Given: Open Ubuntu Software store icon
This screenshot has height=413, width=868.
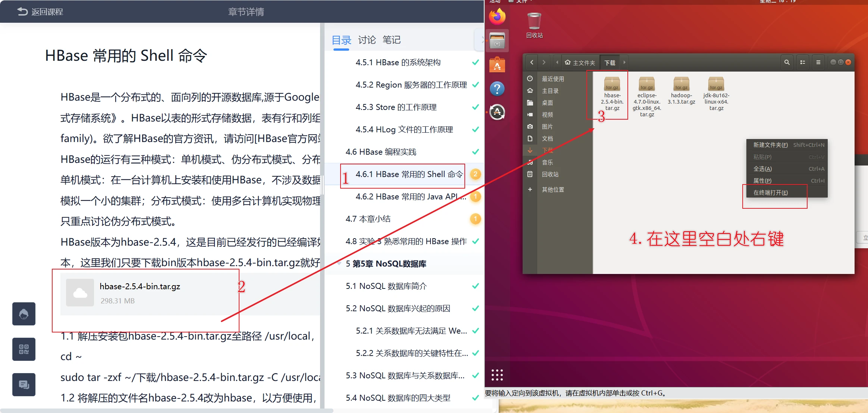Looking at the screenshot, I should tap(497, 65).
